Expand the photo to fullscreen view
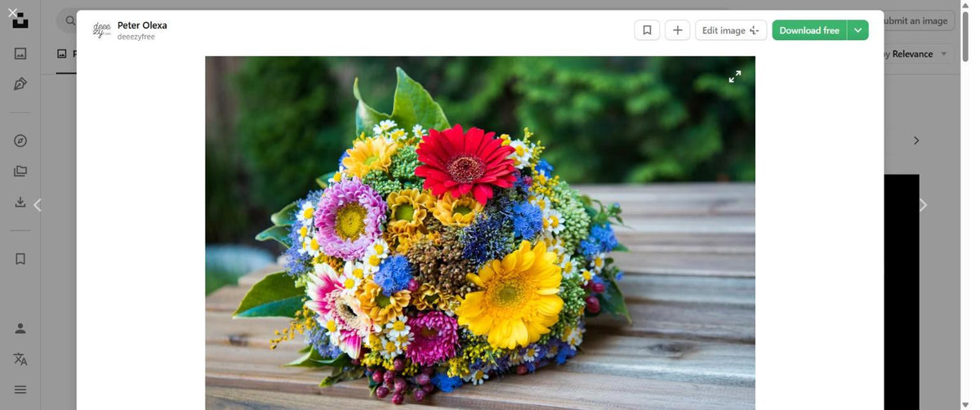The height and width of the screenshot is (410, 980). click(x=735, y=76)
